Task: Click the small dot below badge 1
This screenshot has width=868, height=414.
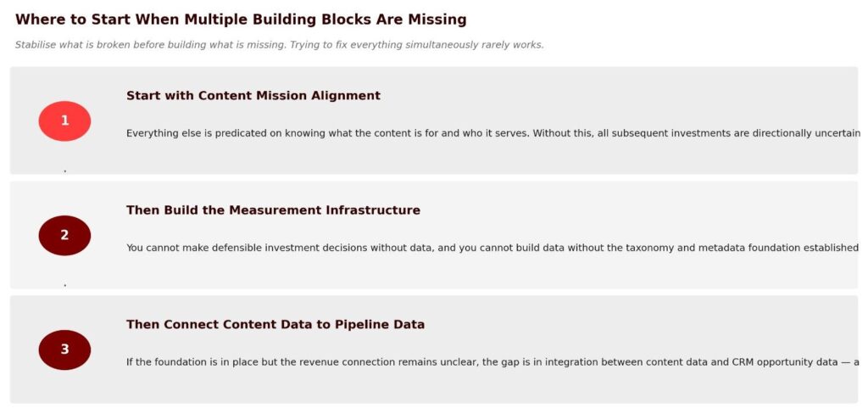Action: [x=64, y=171]
